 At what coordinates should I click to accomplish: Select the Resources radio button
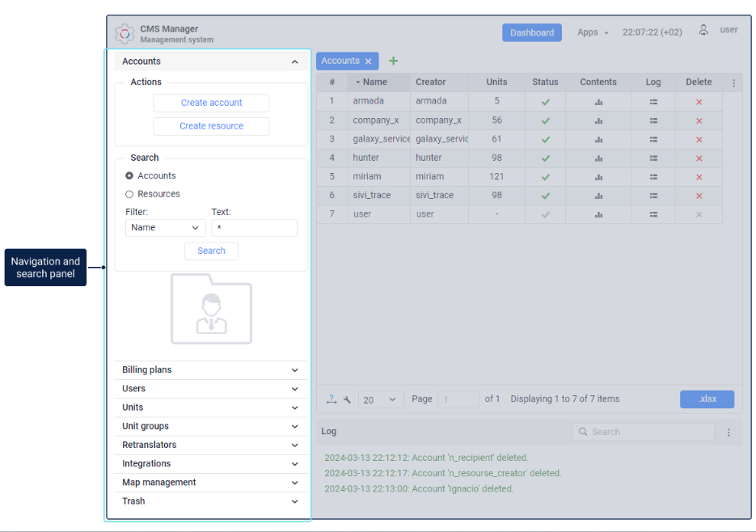point(129,194)
